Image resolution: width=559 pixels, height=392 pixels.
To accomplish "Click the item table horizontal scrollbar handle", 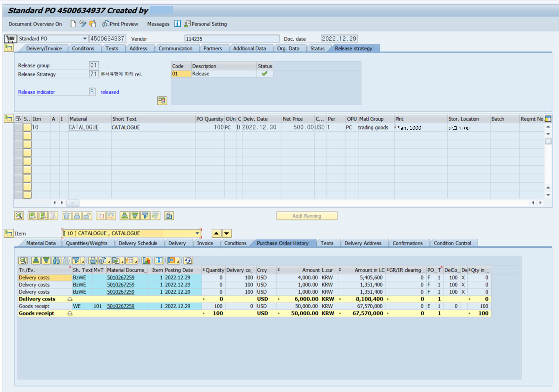I will point(73,203).
